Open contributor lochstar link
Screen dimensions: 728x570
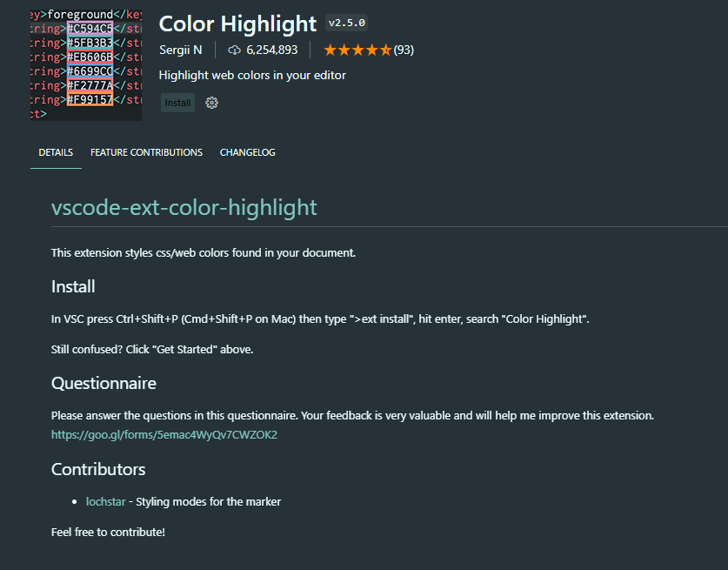(x=105, y=502)
